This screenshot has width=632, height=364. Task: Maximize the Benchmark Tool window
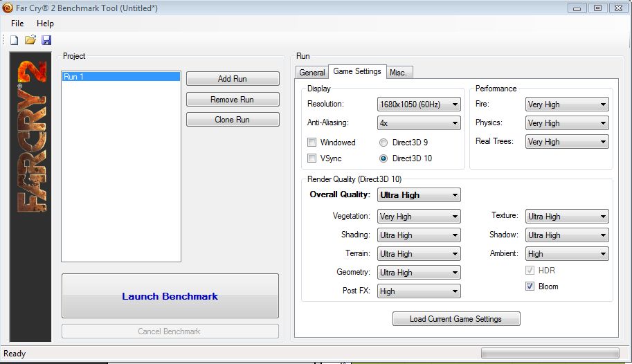(598, 8)
